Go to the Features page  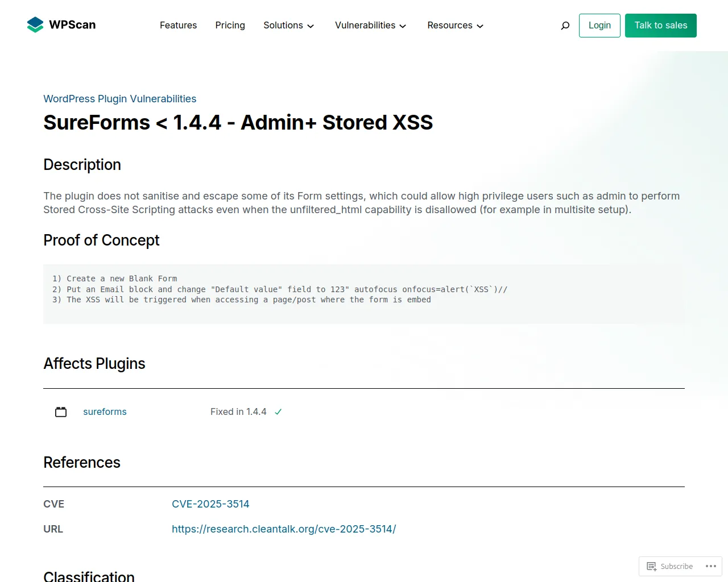[178, 26]
